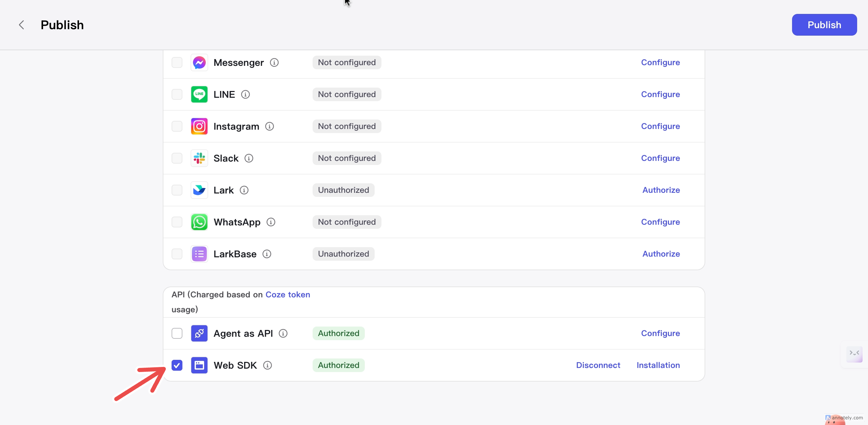
Task: Configure the Messenger channel
Action: pos(660,62)
